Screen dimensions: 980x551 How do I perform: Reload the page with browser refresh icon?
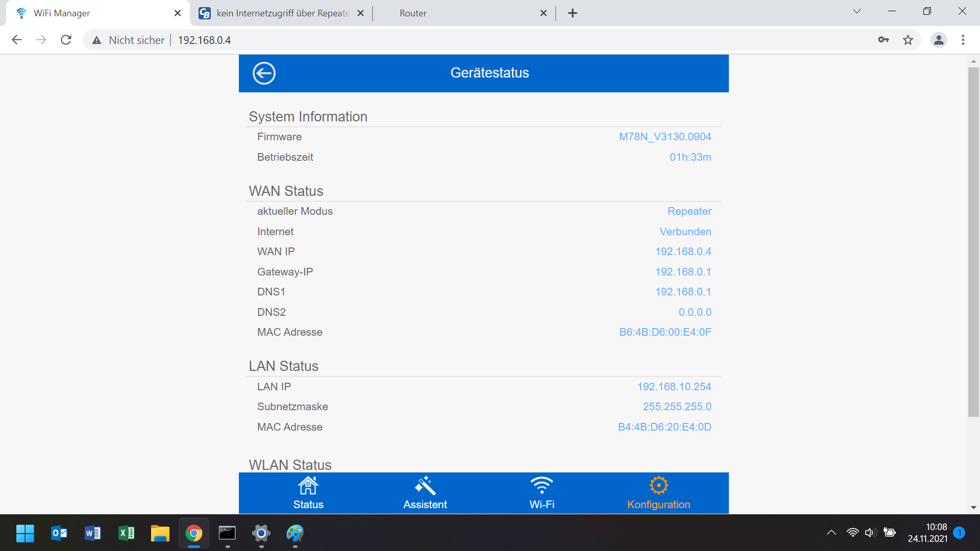point(66,40)
